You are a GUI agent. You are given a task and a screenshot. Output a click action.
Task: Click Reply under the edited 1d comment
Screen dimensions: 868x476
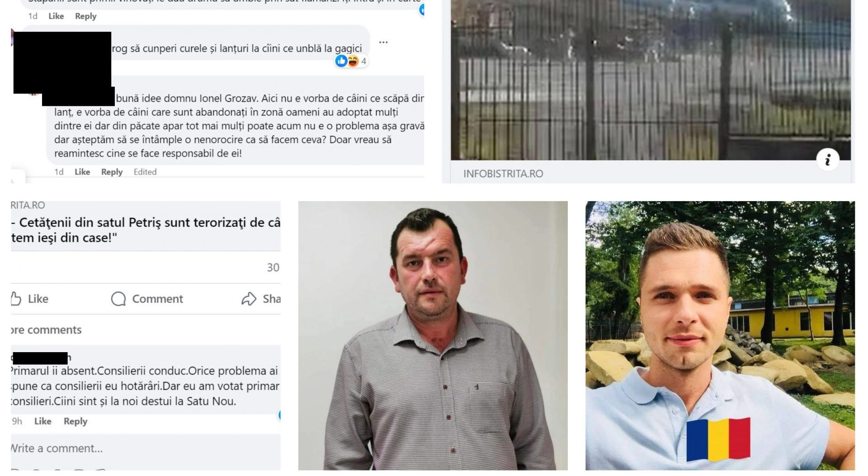112,172
